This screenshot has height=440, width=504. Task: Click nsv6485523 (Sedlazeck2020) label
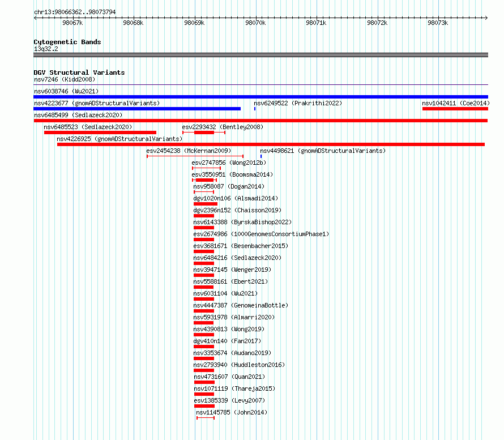(88, 127)
